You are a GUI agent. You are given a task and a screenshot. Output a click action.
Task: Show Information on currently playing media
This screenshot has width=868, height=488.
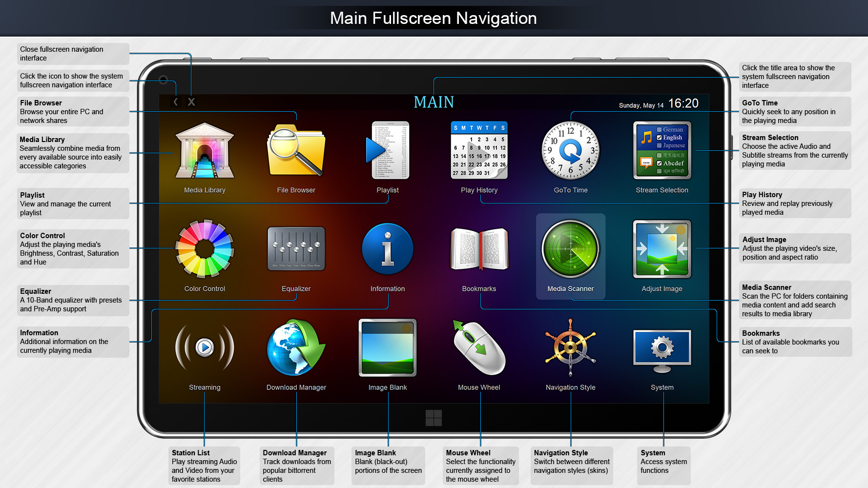coord(387,249)
